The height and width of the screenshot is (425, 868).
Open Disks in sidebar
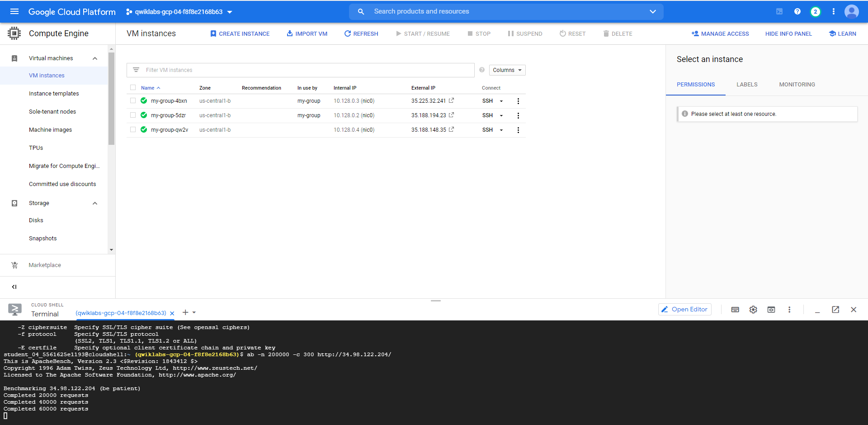(x=36, y=220)
